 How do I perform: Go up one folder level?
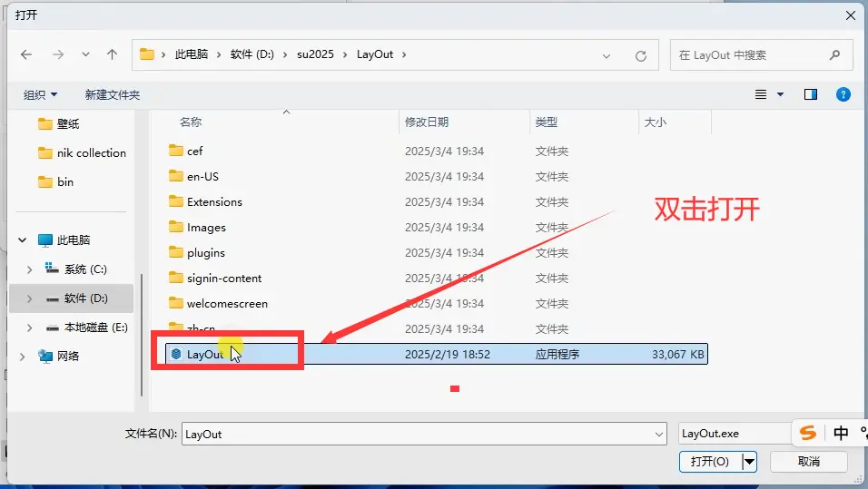click(x=112, y=54)
